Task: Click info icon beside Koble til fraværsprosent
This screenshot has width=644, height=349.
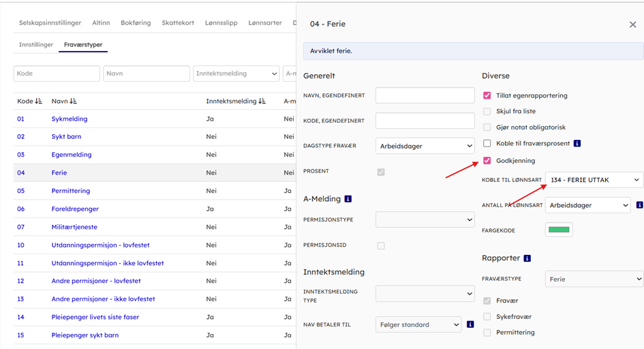Action: point(577,144)
